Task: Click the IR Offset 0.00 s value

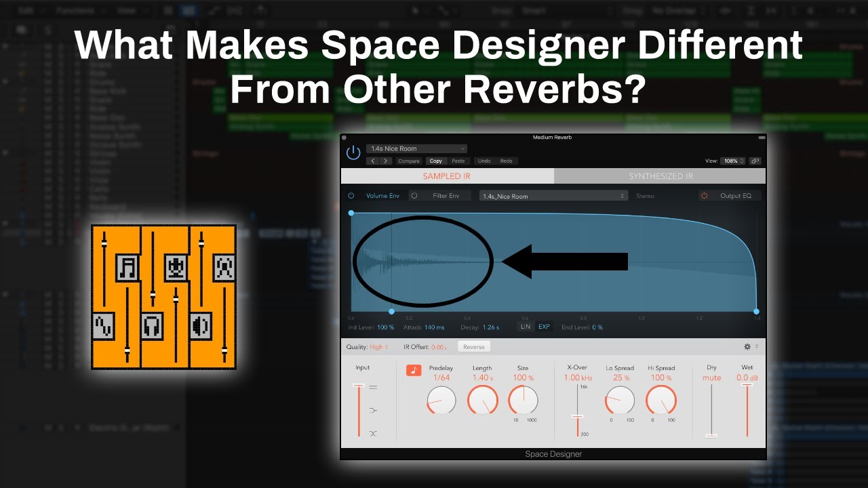Action: (x=439, y=347)
